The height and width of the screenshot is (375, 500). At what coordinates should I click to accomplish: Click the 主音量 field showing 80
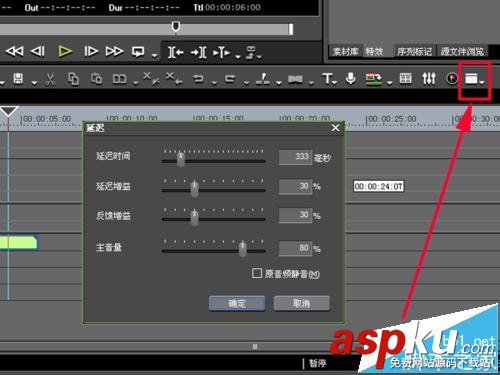click(295, 249)
